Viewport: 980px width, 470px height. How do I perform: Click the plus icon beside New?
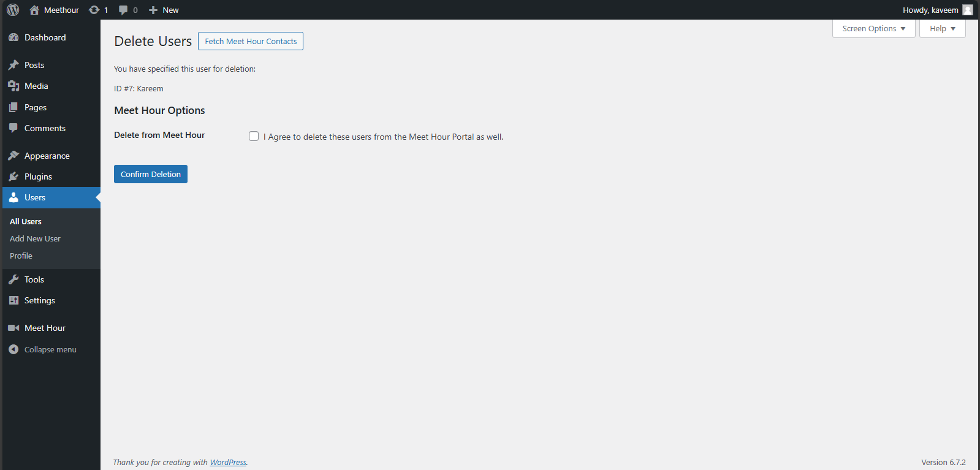point(153,10)
